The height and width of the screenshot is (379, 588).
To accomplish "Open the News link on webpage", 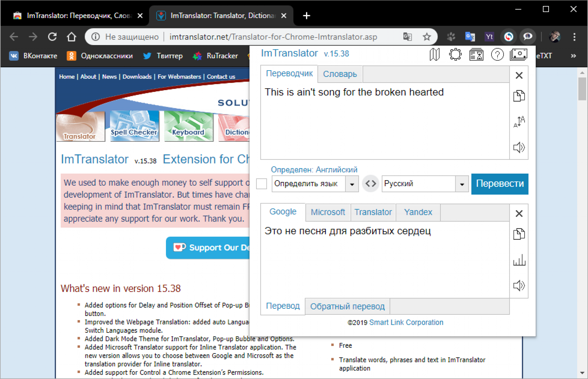I will [x=109, y=77].
